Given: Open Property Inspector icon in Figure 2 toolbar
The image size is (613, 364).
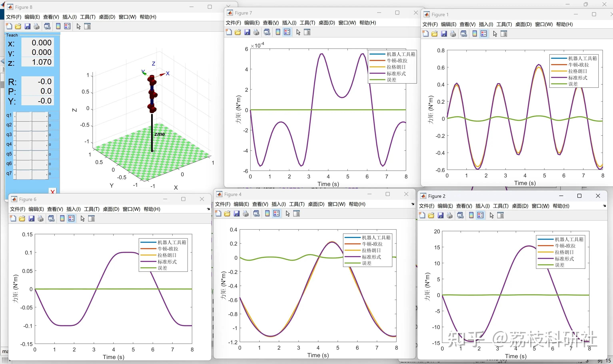Looking at the screenshot, I should click(x=500, y=215).
